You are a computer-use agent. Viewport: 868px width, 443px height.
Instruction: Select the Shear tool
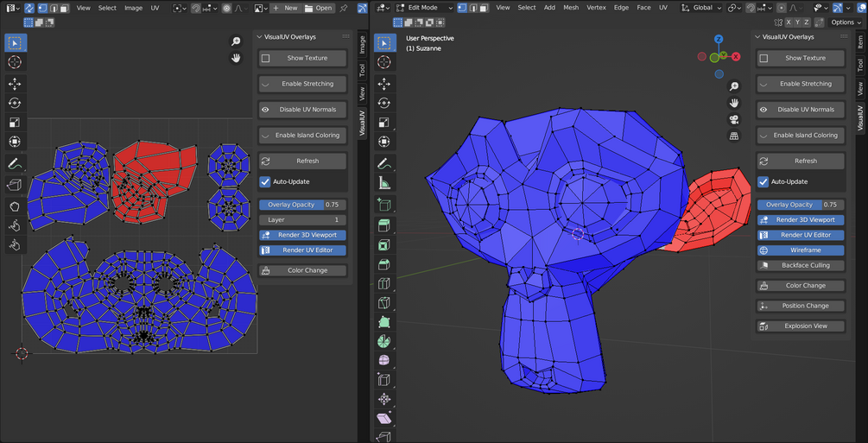(384, 419)
